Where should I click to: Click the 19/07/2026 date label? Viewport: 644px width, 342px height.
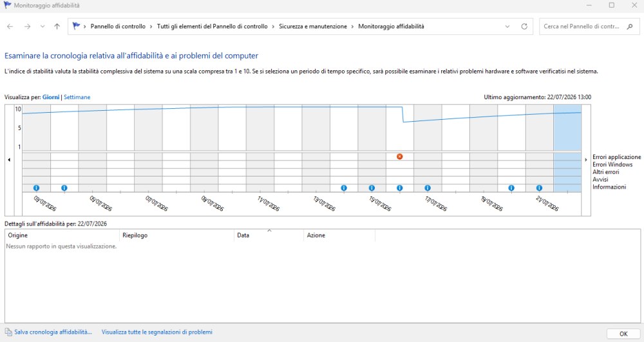pyautogui.click(x=491, y=204)
